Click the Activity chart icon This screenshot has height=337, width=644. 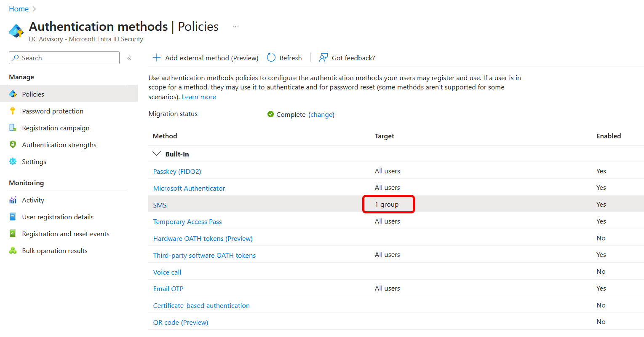[13, 200]
